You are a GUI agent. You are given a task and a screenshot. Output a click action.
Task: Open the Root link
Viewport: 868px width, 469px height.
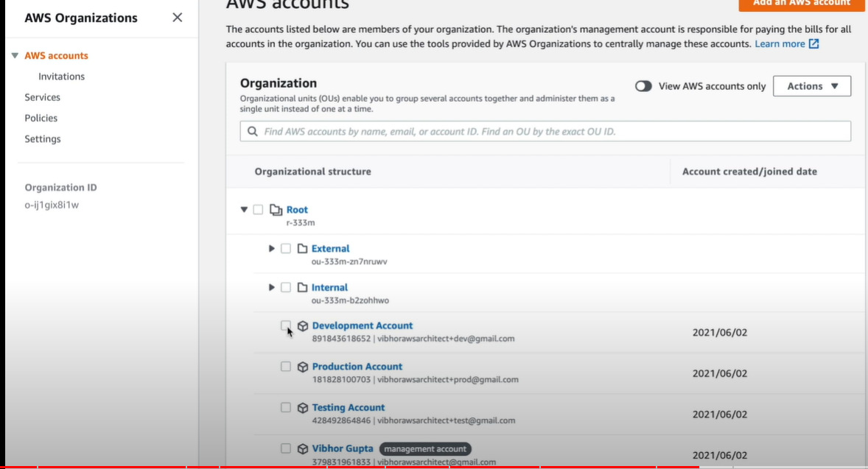(297, 210)
